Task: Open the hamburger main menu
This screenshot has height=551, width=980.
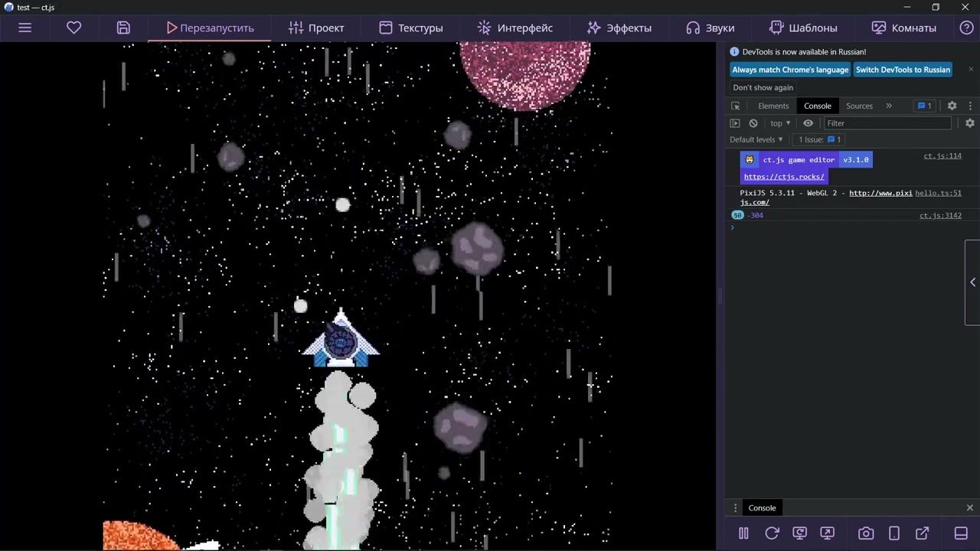Action: pos(24,28)
